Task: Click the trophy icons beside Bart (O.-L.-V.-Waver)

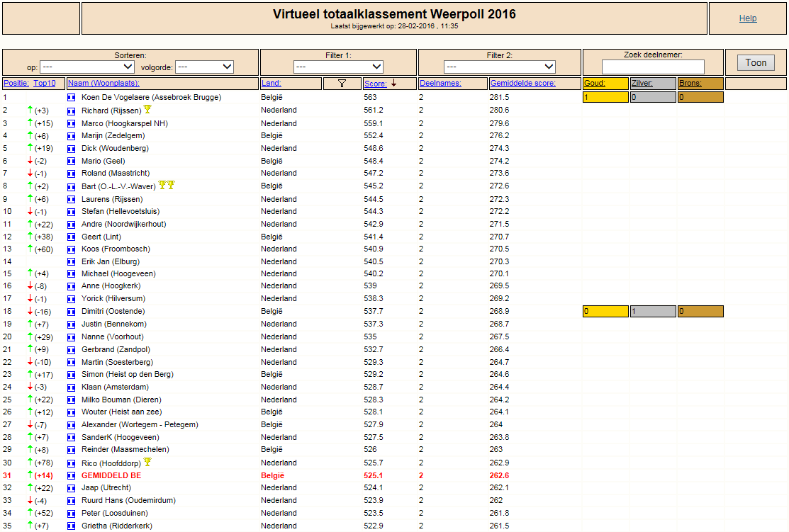Action: click(x=167, y=185)
